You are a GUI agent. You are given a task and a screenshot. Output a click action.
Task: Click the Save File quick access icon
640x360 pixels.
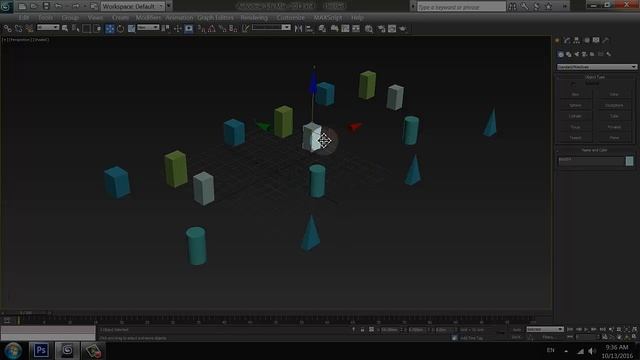(x=46, y=6)
